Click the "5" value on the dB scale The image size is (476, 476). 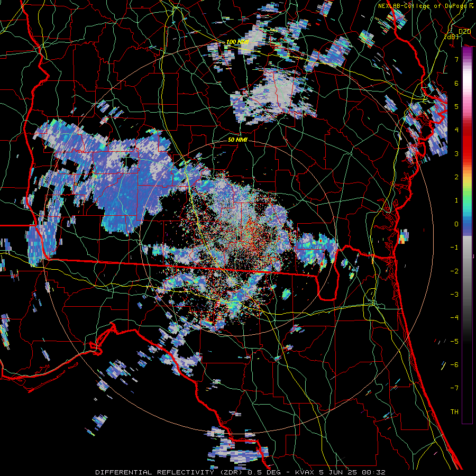[x=456, y=106]
